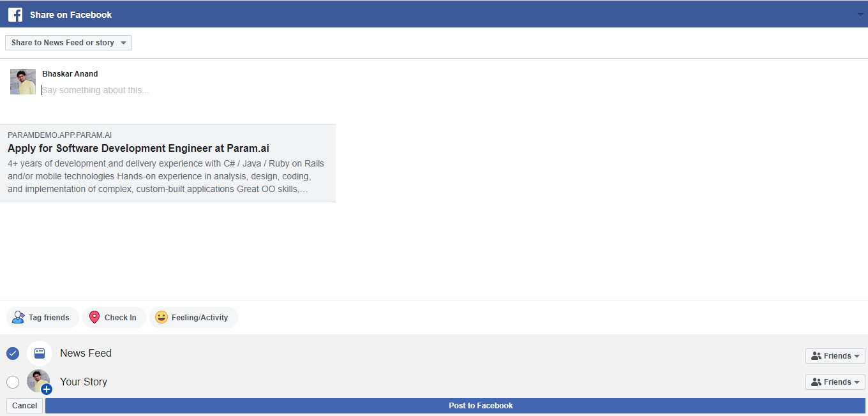Click the Share on Facebook title
This screenshot has width=868, height=416.
71,15
